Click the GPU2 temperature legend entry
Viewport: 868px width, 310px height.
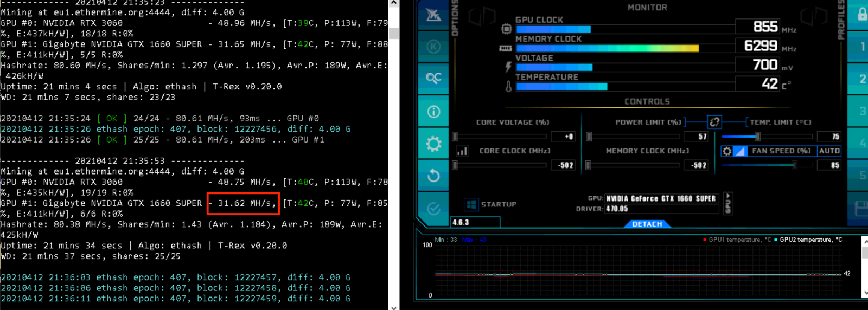coord(808,240)
